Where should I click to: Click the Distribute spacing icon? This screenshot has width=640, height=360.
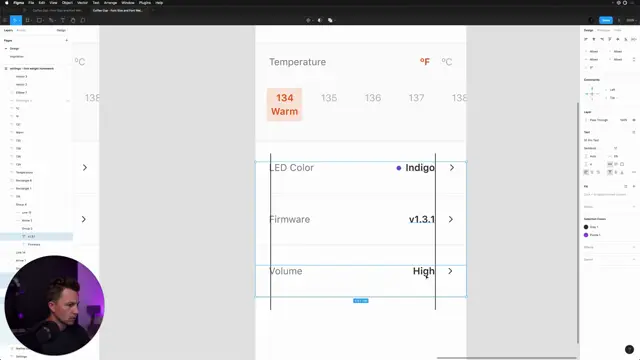point(633,39)
